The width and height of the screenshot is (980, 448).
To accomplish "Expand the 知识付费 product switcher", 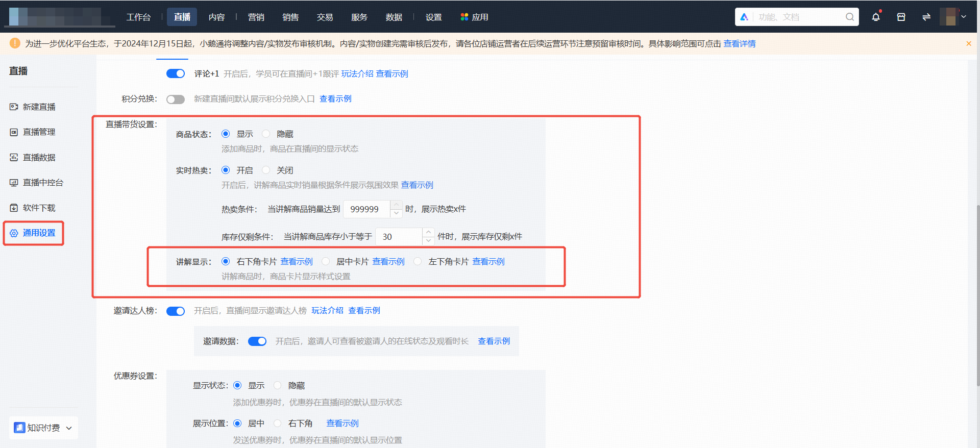I will click(69, 428).
